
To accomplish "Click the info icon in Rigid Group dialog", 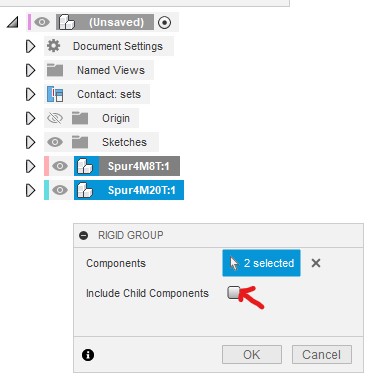I will 88,355.
